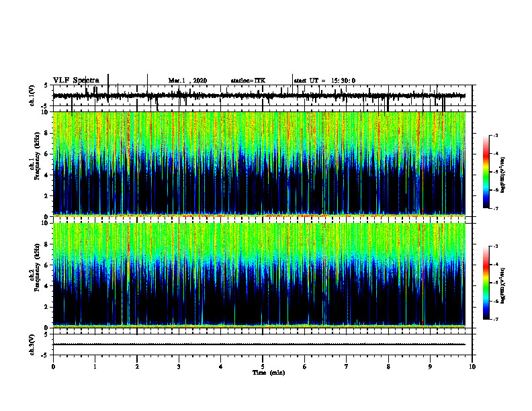Click the "station=ITK" label
This screenshot has height=411, width=532.
(248, 81)
